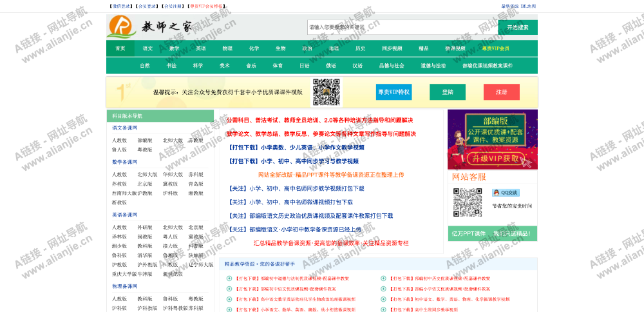This screenshot has height=312, width=644.
Task: Open the 汇总精品教学备课资源 red link
Action: [x=331, y=243]
